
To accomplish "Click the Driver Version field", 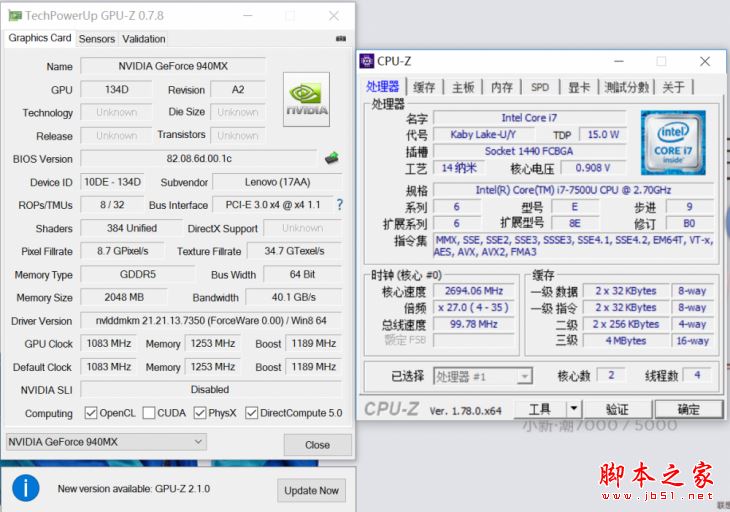I will (x=211, y=320).
